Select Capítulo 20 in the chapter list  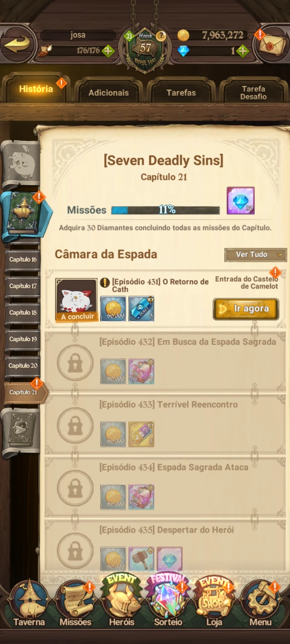coord(23,366)
